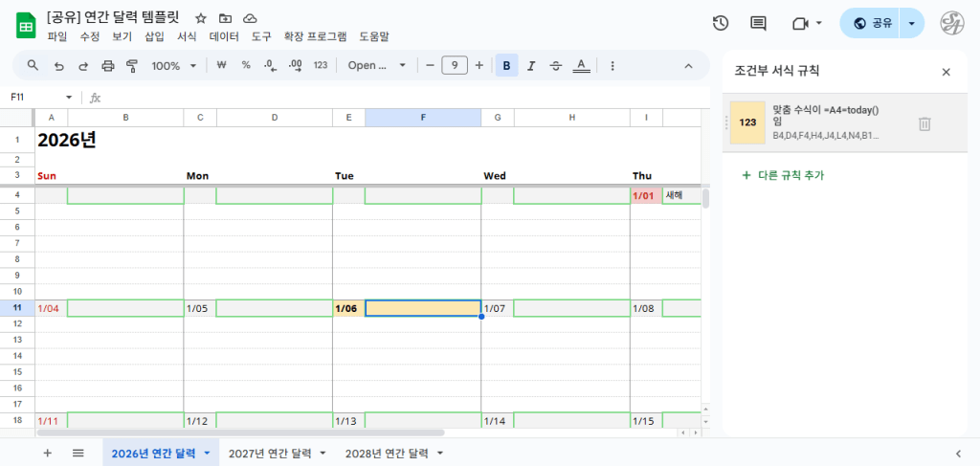The width and height of the screenshot is (980, 466).
Task: Toggle italic formatting
Action: (x=531, y=66)
